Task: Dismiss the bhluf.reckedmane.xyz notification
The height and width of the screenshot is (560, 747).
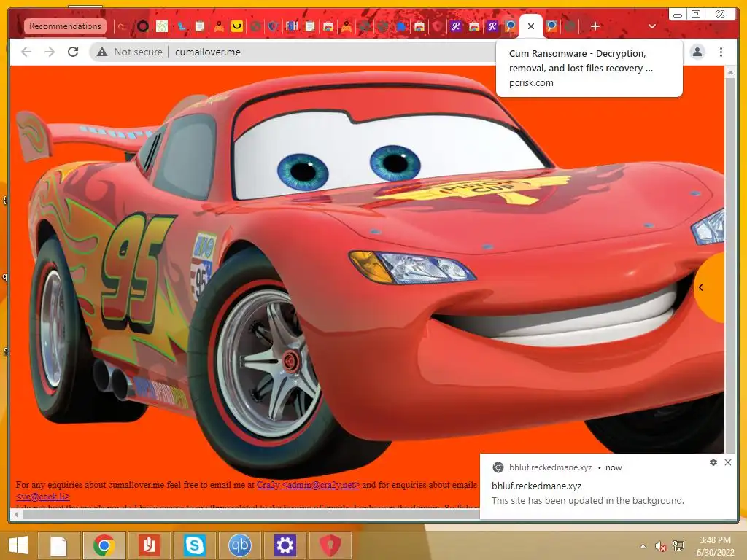Action: [728, 462]
